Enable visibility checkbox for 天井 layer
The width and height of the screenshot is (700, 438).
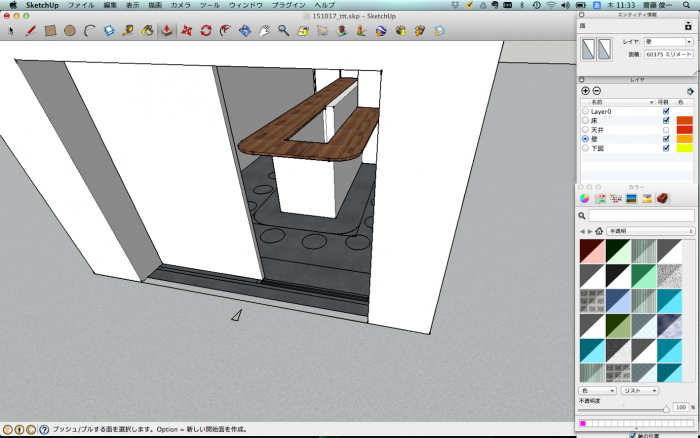(666, 130)
